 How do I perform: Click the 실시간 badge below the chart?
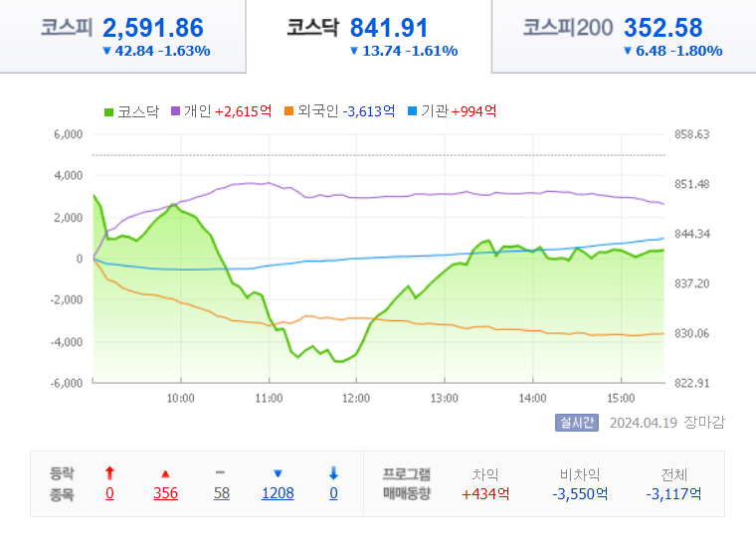[x=577, y=423]
